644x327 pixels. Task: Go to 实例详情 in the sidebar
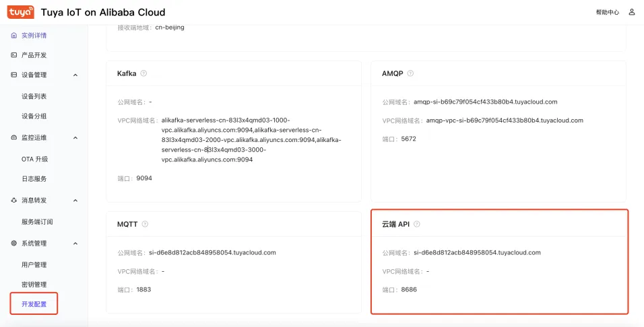(x=34, y=35)
